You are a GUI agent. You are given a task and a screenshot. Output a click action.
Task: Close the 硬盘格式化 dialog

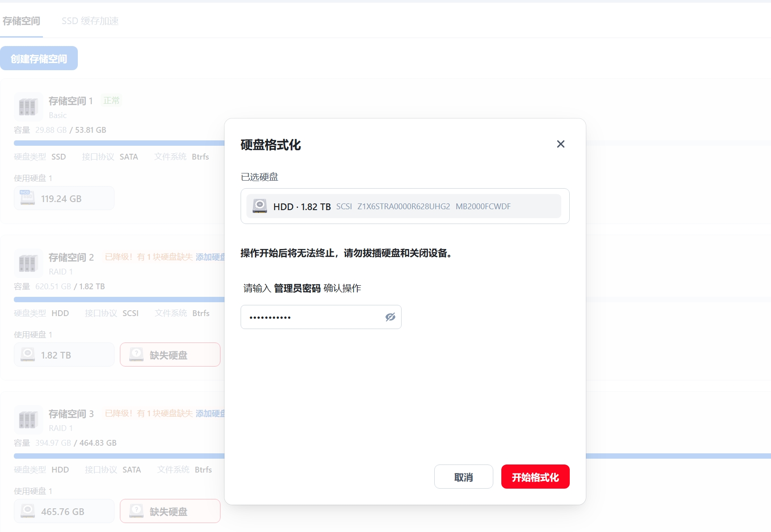coord(560,144)
